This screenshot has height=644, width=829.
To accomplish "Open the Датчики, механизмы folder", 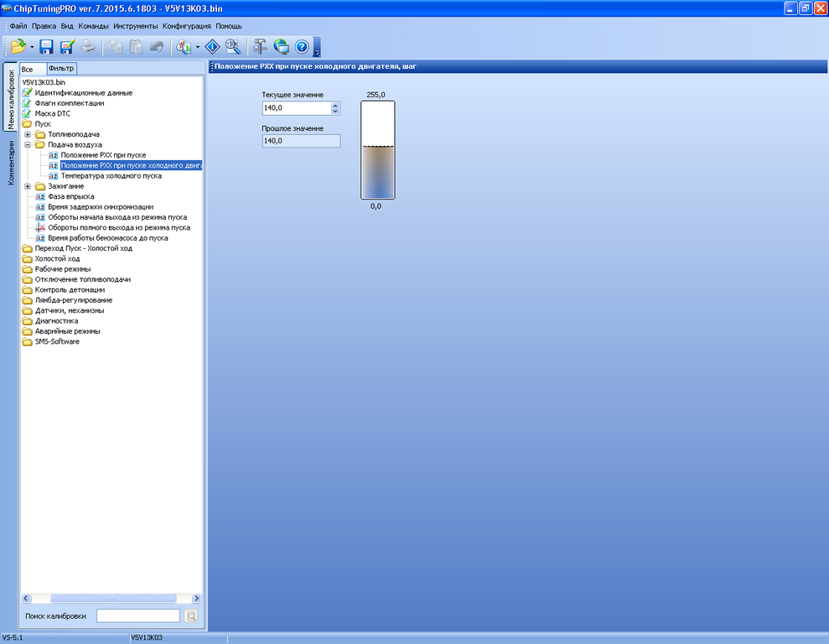I will (70, 310).
